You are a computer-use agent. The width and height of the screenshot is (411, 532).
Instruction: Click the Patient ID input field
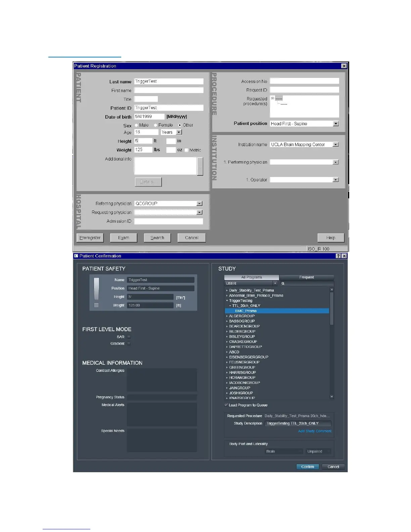click(169, 108)
